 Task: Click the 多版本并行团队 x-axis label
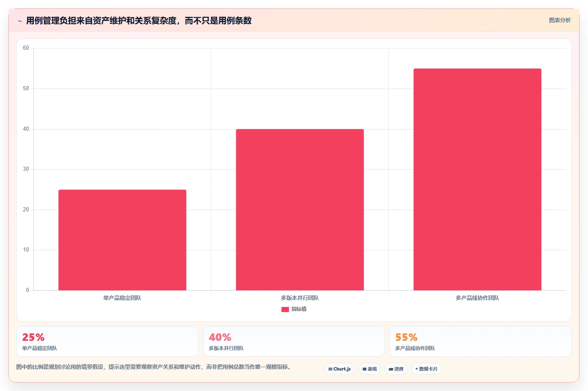pos(300,298)
